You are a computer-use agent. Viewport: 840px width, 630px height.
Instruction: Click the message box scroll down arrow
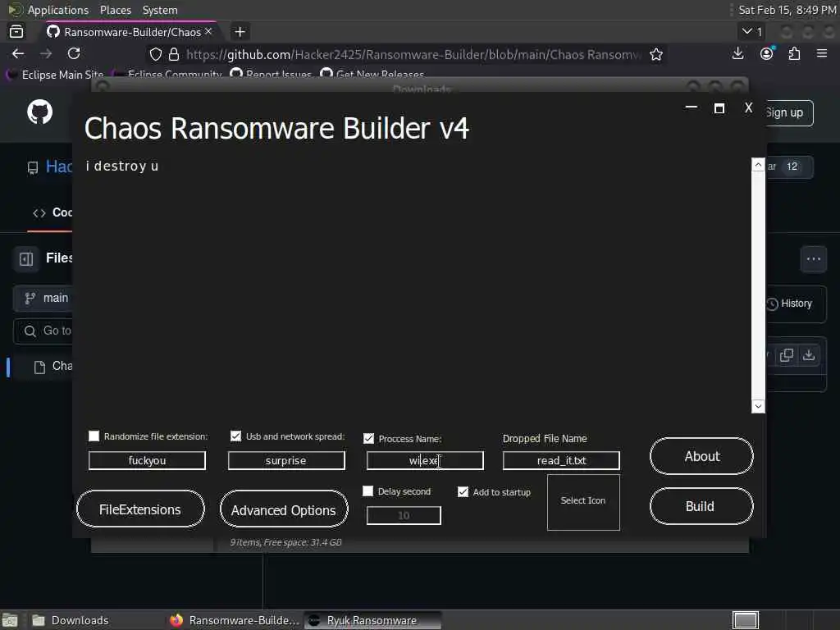pyautogui.click(x=758, y=406)
